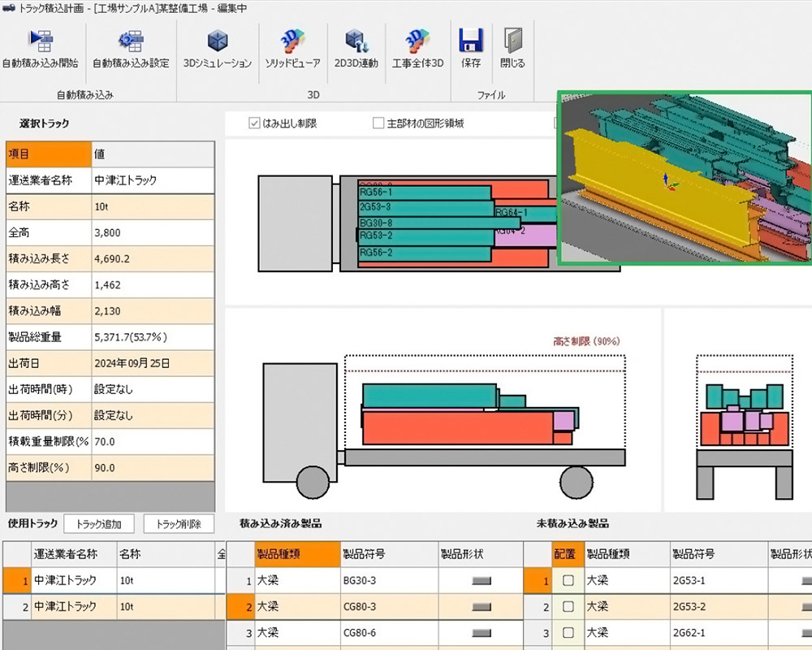Click トラック削除 button
Image resolution: width=812 pixels, height=650 pixels.
(x=179, y=524)
